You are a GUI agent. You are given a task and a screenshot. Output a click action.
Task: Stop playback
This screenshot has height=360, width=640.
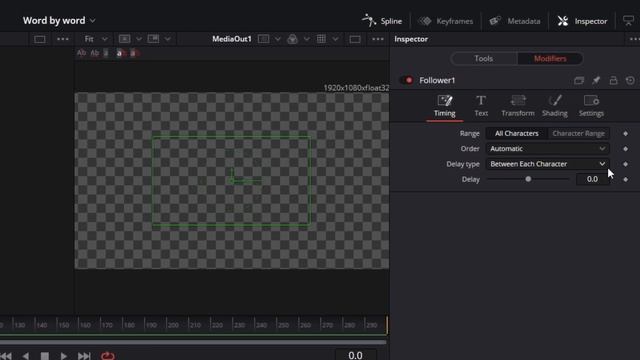tap(44, 356)
